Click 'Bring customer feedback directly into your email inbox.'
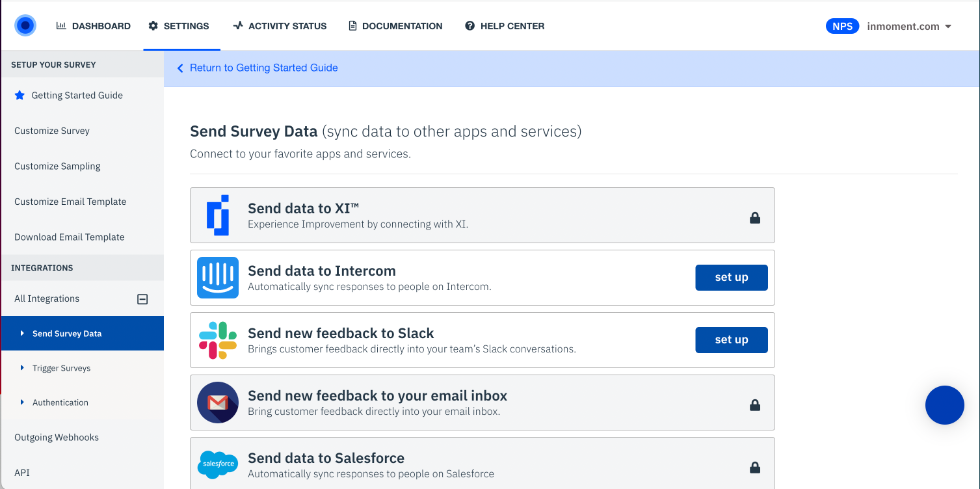The image size is (980, 489). (374, 412)
